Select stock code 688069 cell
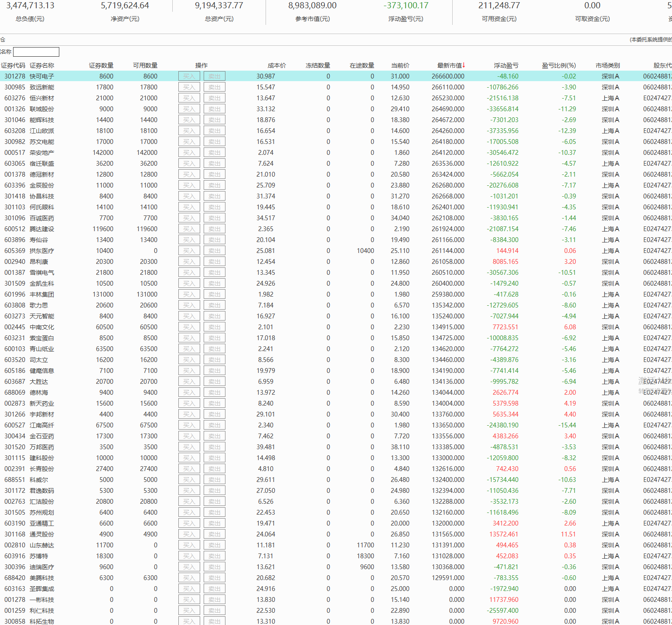The height and width of the screenshot is (625, 672). pyautogui.click(x=15, y=393)
